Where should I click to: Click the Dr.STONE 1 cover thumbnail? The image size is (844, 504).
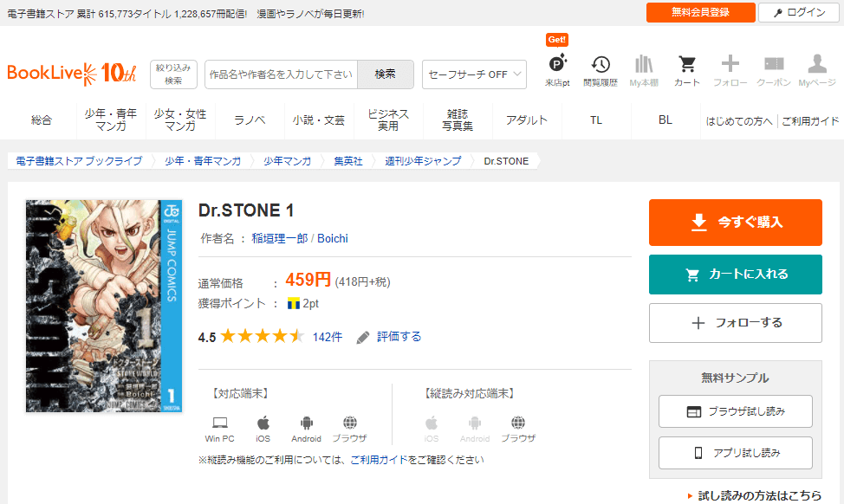pos(103,306)
